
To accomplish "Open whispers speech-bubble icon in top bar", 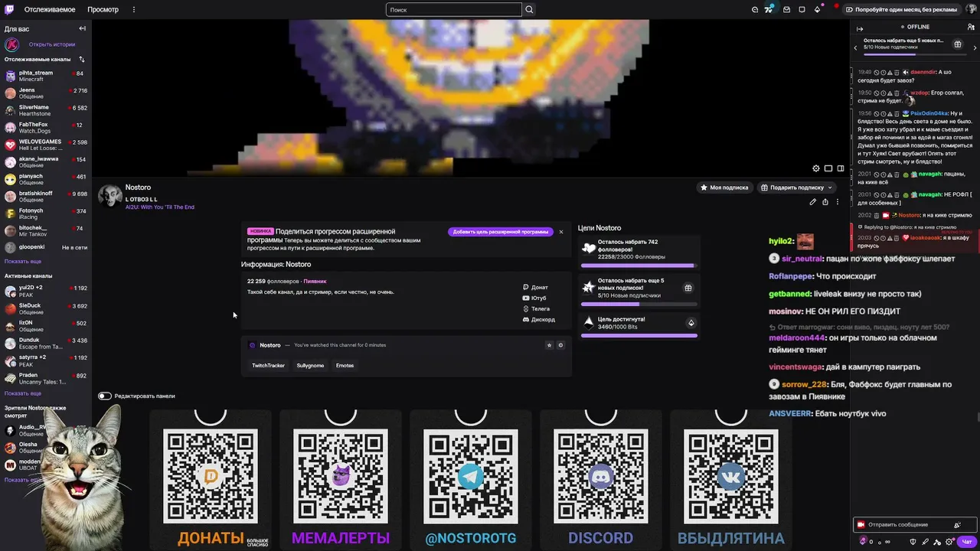I will coord(802,10).
